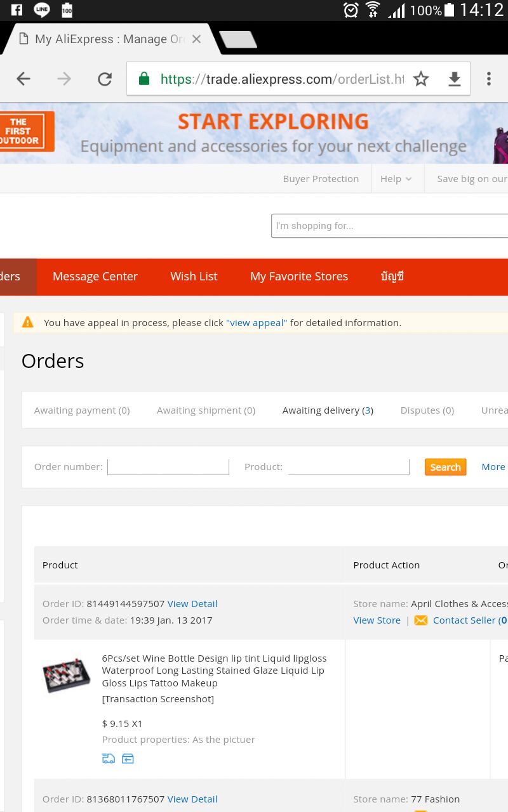Viewport: 508px width, 812px height.
Task: Click the shipping truck icon
Action: point(109,759)
